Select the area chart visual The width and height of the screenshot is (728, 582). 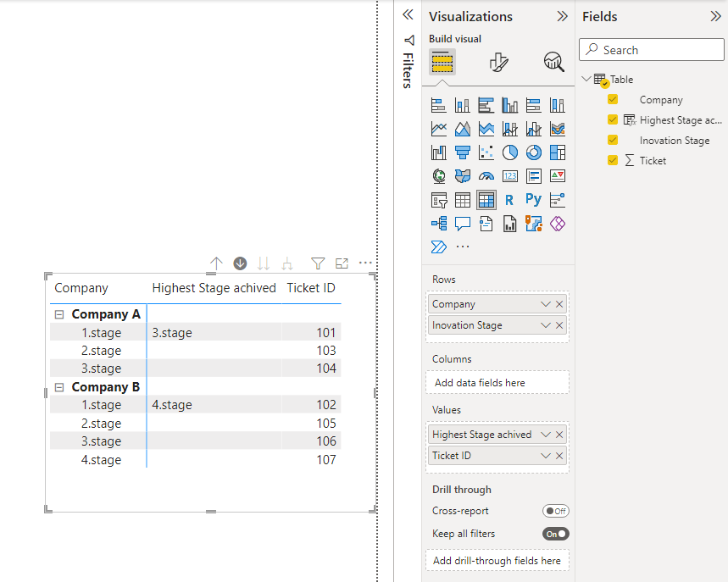462,129
